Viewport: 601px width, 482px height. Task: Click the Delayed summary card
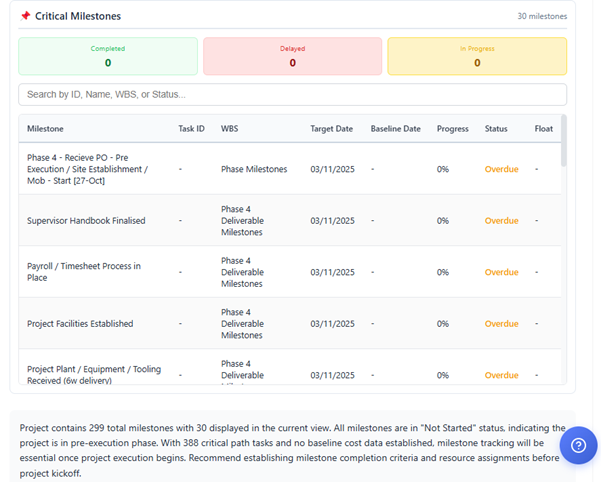[x=292, y=56]
